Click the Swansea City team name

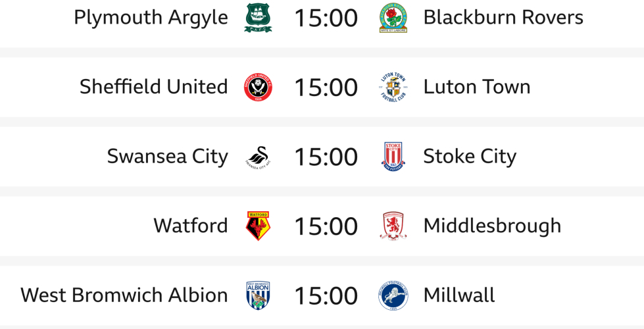[167, 157]
